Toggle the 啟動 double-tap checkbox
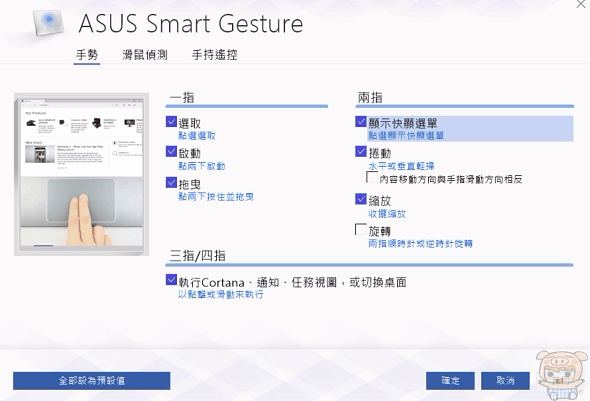The height and width of the screenshot is (401, 590). coord(171,152)
